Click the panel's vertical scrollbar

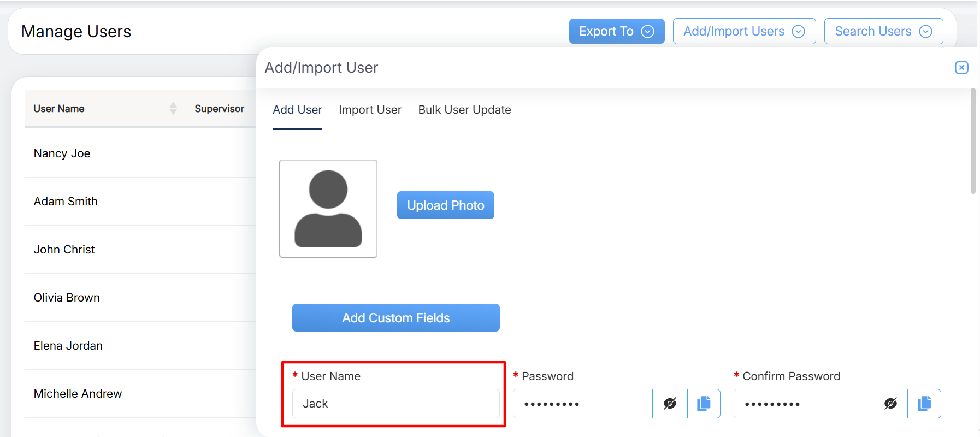pyautogui.click(x=973, y=142)
